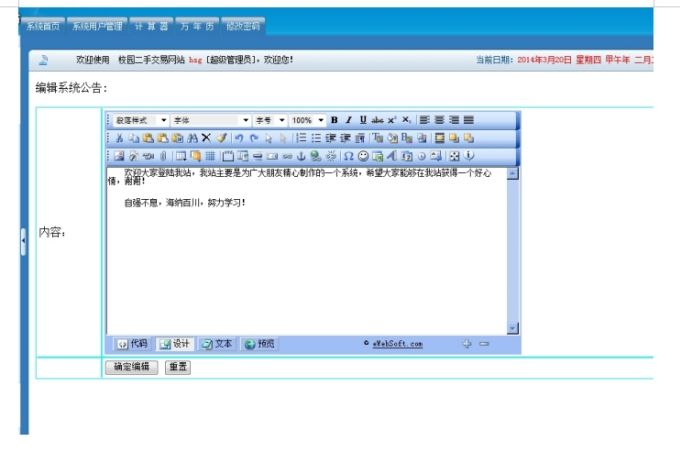This screenshot has width=692, height=464.
Task: Open the 系统用户管理 navigation tab
Action: pyautogui.click(x=98, y=26)
